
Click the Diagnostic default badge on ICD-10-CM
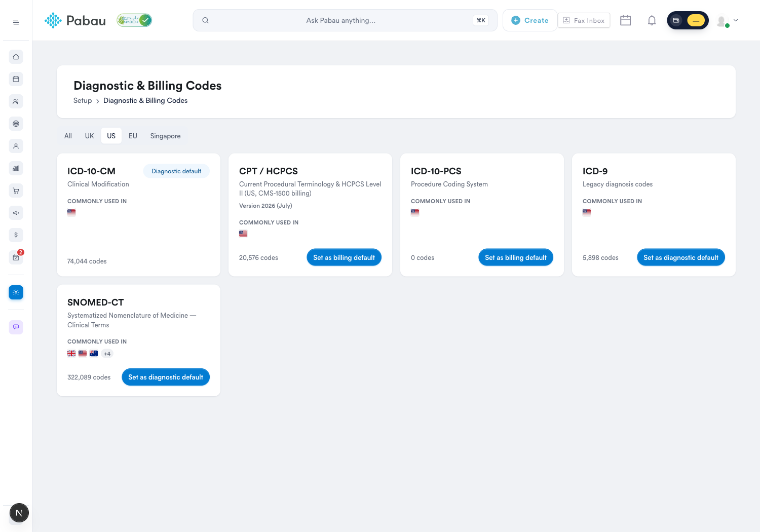point(176,171)
